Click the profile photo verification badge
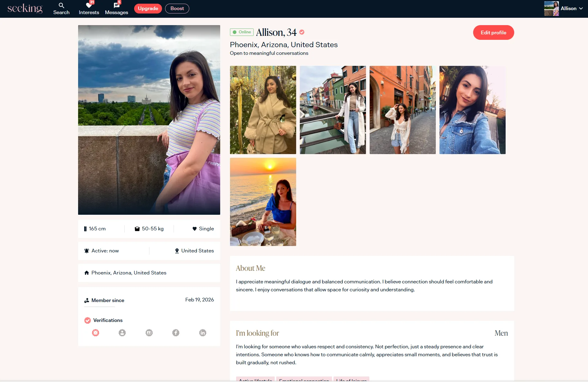 click(122, 333)
